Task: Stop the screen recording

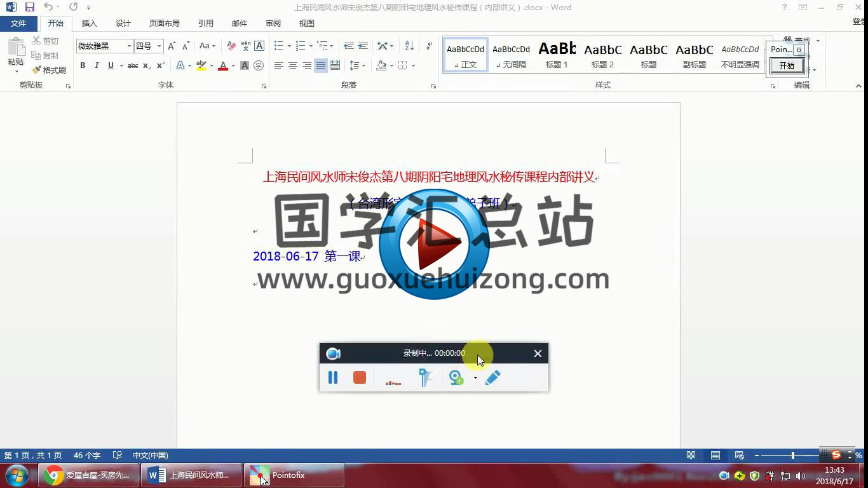Action: [360, 377]
